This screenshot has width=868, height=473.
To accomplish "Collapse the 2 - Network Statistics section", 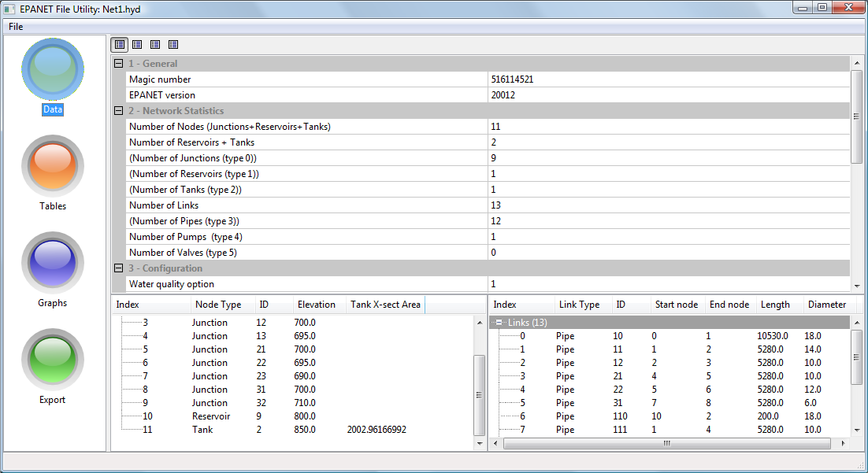I will coord(118,111).
